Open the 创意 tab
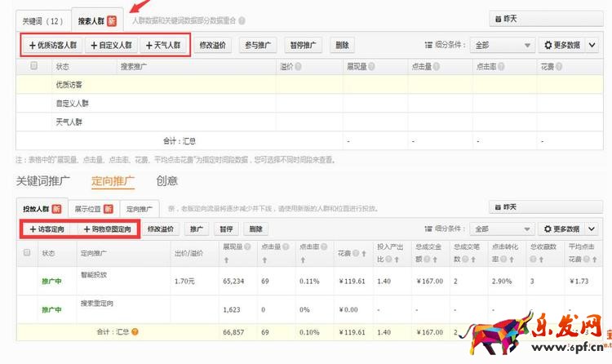The width and height of the screenshot is (612, 364). (166, 181)
